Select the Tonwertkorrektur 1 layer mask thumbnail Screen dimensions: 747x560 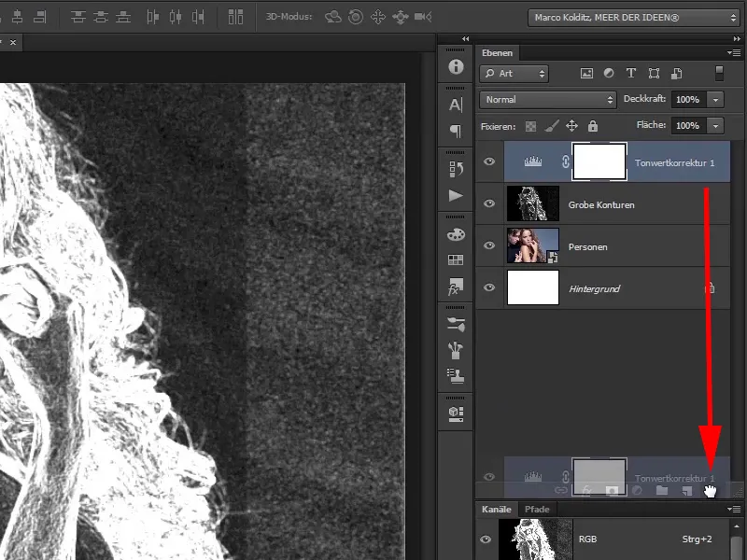(599, 161)
